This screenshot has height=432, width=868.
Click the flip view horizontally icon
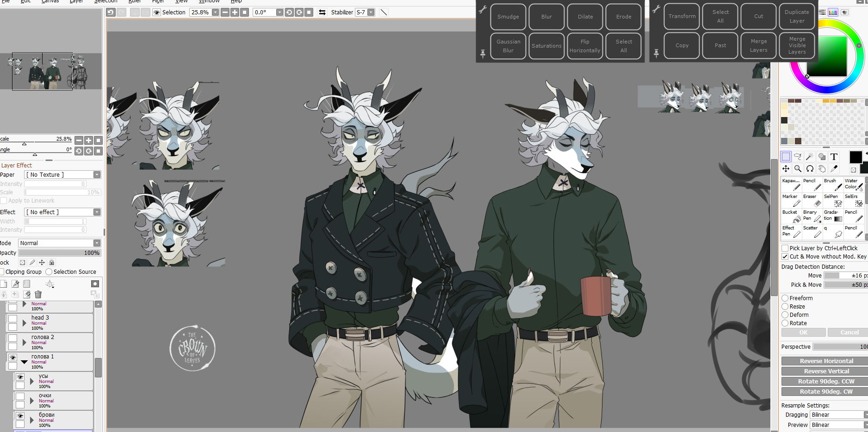tap(322, 12)
